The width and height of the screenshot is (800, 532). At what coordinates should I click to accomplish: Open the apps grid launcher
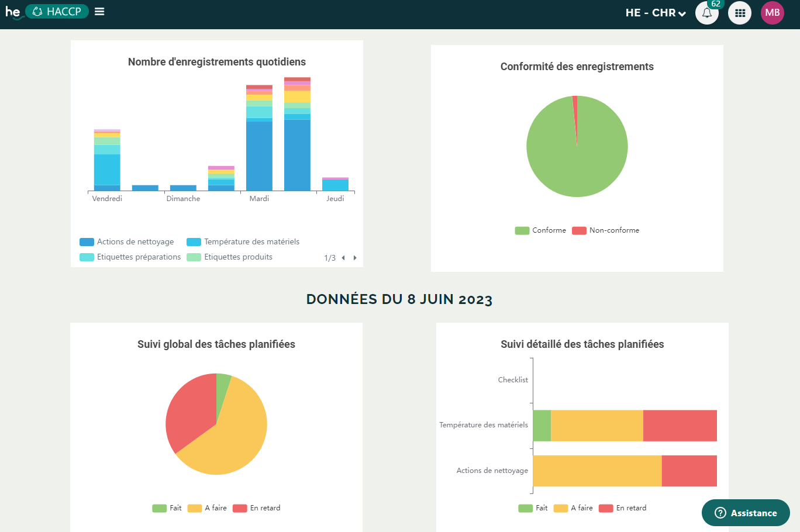740,13
